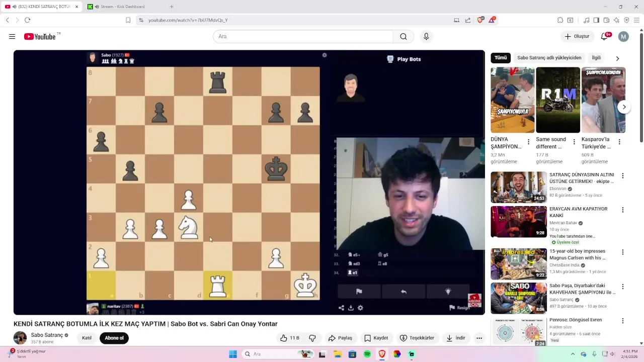Click the browser address bar URL

point(188,20)
